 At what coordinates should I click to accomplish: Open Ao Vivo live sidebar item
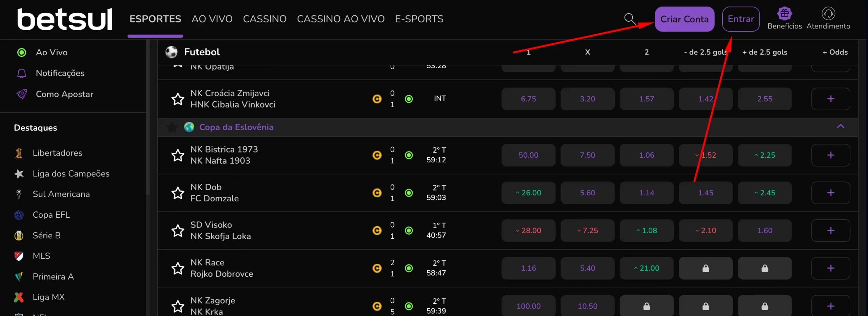tap(52, 52)
